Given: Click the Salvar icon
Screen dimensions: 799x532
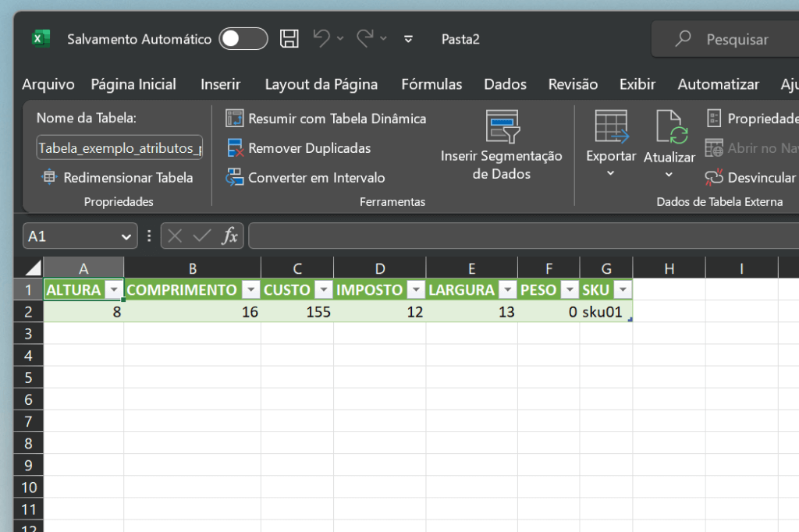Looking at the screenshot, I should [x=289, y=38].
